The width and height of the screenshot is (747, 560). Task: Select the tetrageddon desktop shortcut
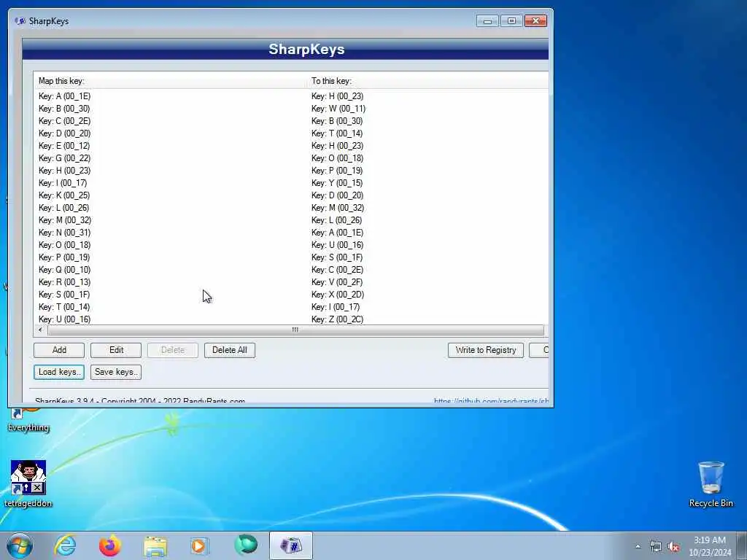click(28, 483)
